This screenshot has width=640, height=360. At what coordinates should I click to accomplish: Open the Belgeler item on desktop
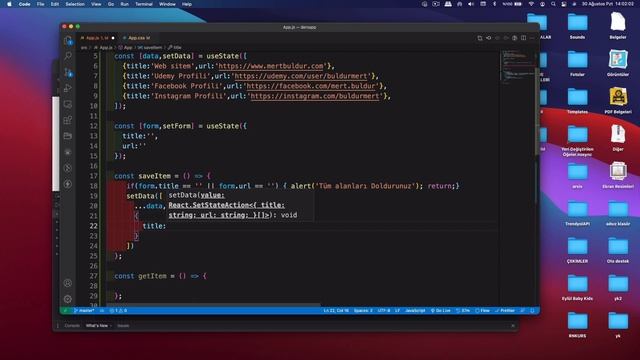click(x=618, y=26)
